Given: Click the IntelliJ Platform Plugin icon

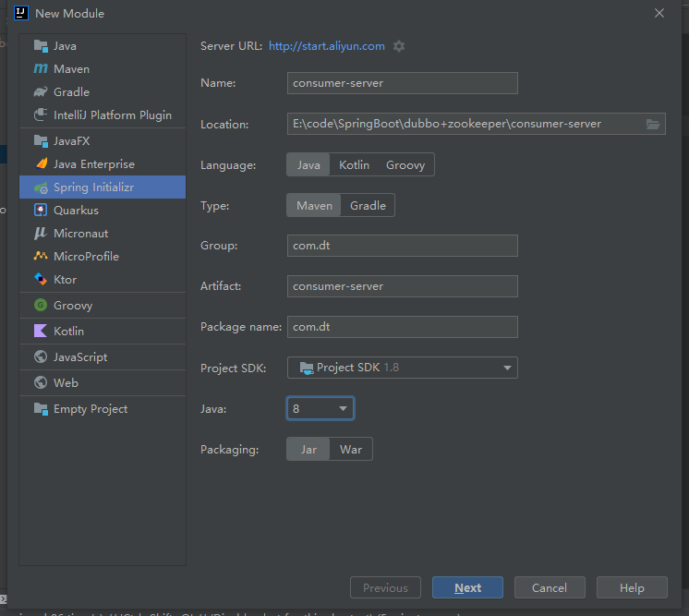Looking at the screenshot, I should (41, 115).
